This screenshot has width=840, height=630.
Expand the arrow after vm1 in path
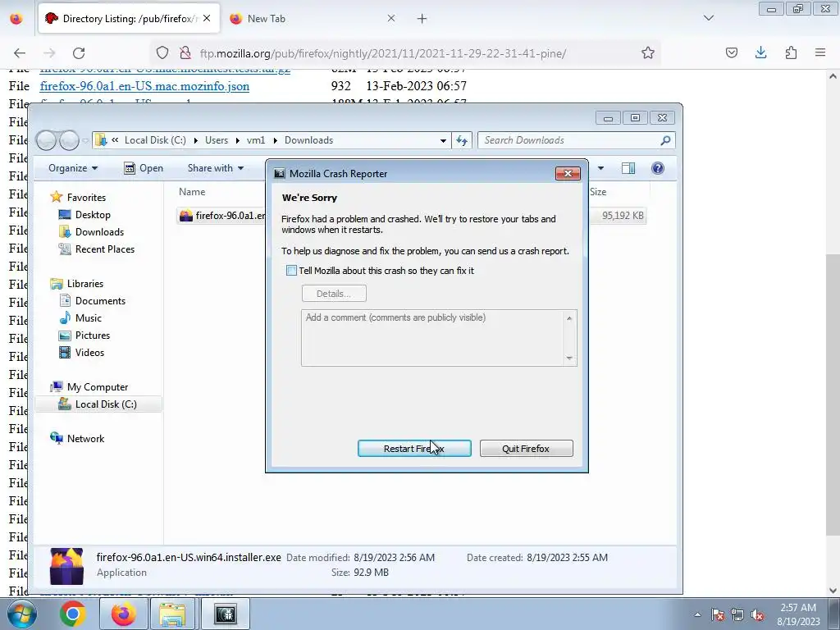(x=276, y=140)
